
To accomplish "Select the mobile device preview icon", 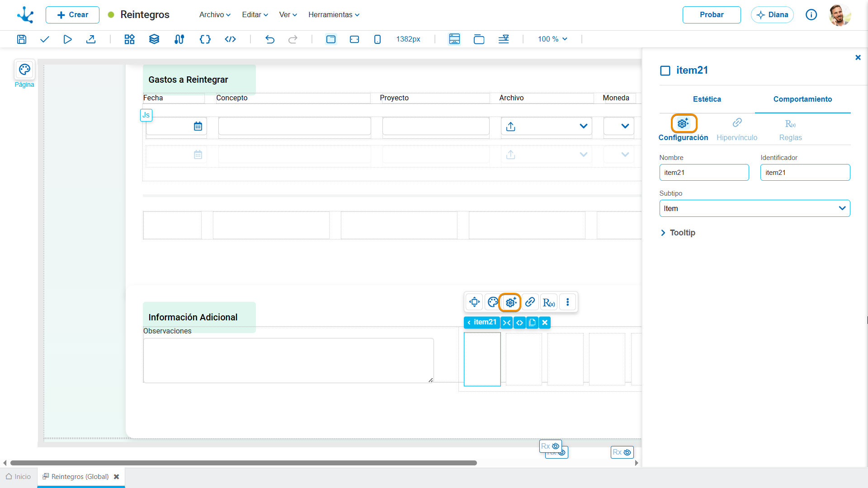I will pyautogui.click(x=377, y=39).
